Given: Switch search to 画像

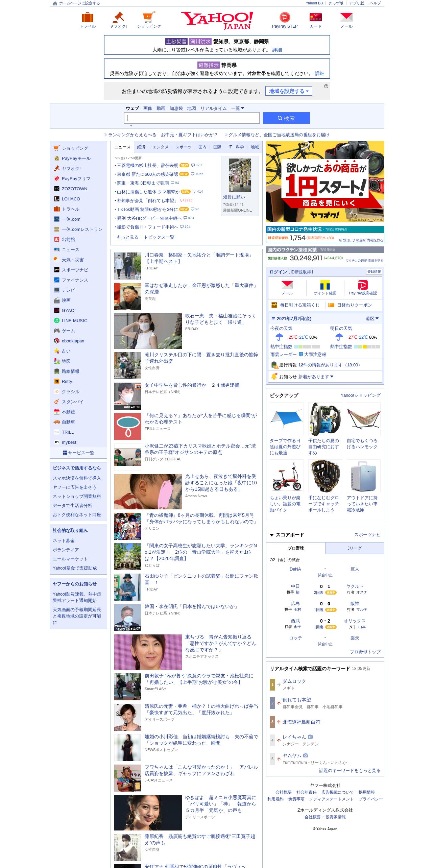Looking at the screenshot, I should 148,108.
